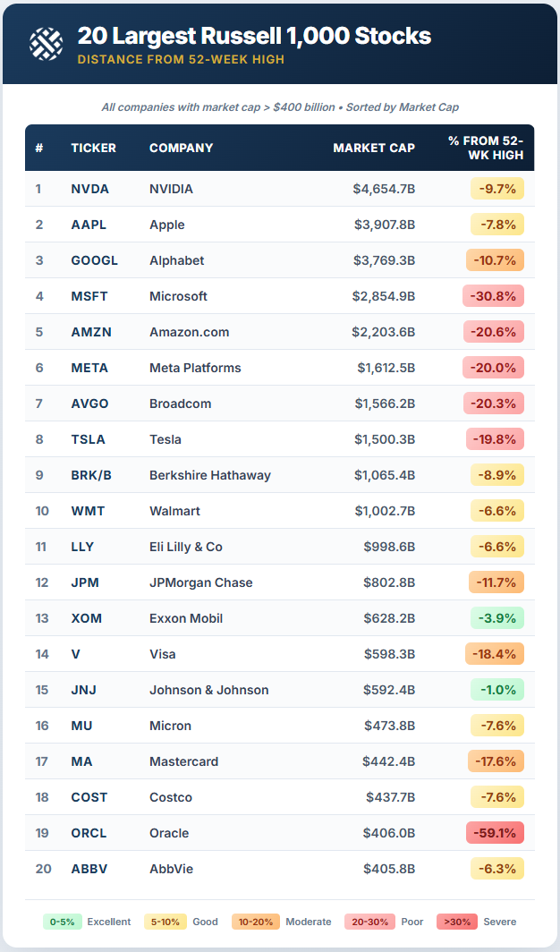Click the orange 10-20% legend swatch
This screenshot has height=952, width=560.
(x=255, y=922)
